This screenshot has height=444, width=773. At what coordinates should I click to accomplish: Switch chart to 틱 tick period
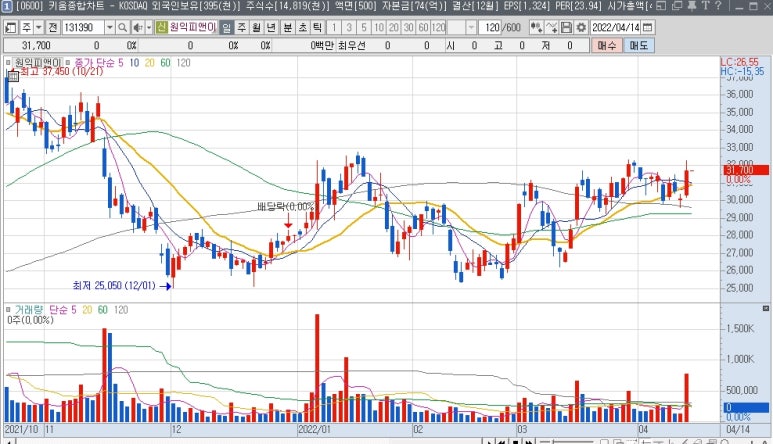pos(317,28)
